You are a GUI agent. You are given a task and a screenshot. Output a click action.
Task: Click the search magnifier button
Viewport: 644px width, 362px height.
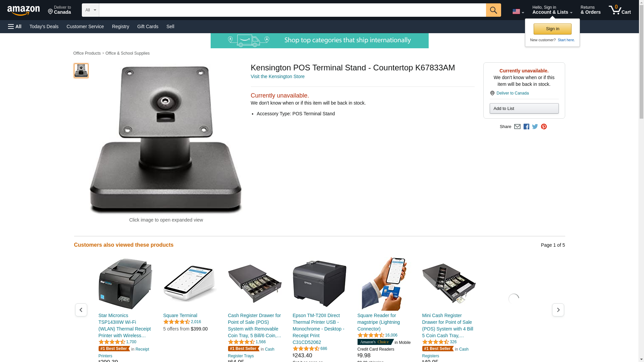pyautogui.click(x=493, y=10)
